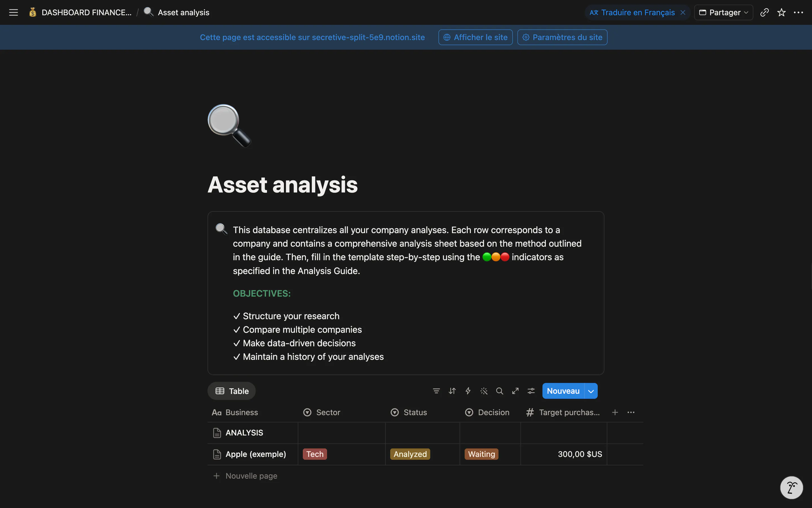Image resolution: width=812 pixels, height=508 pixels.
Task: Expand the Nouveau dropdown arrow
Action: pos(591,391)
